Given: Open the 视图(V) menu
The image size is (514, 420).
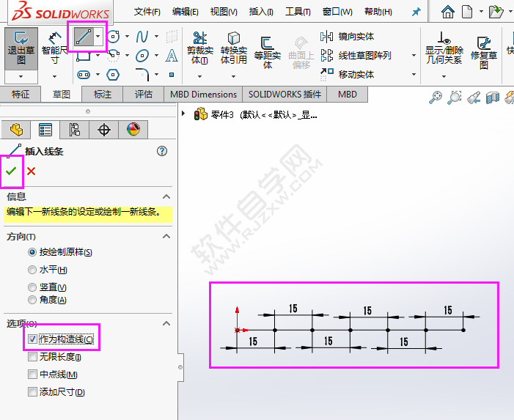Looking at the screenshot, I should [x=224, y=12].
